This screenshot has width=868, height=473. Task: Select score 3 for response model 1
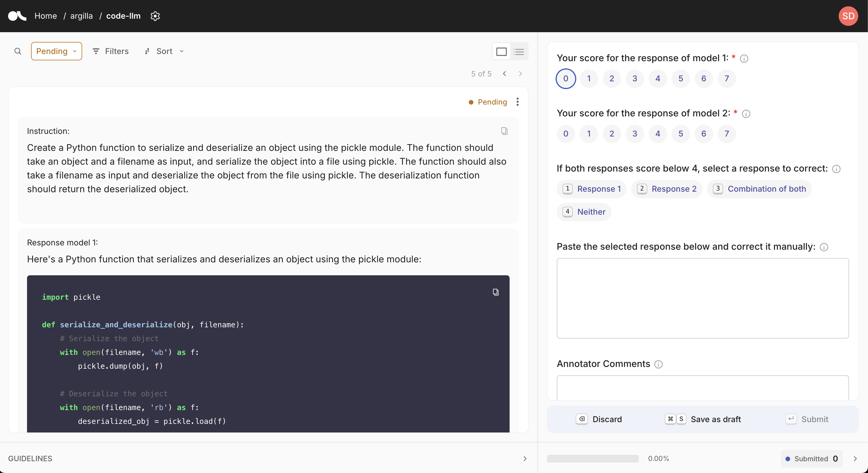click(x=634, y=78)
